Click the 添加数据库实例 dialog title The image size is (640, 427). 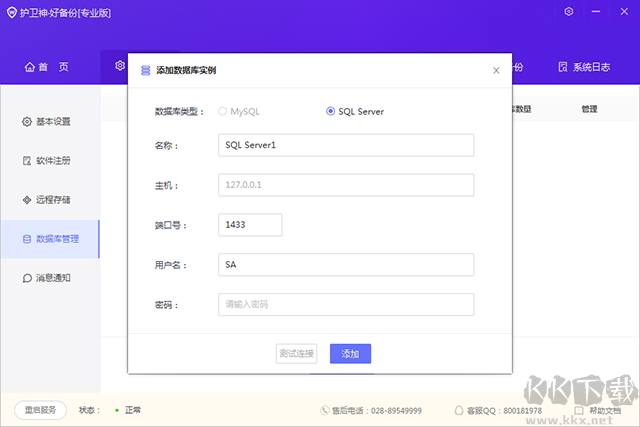(x=186, y=71)
